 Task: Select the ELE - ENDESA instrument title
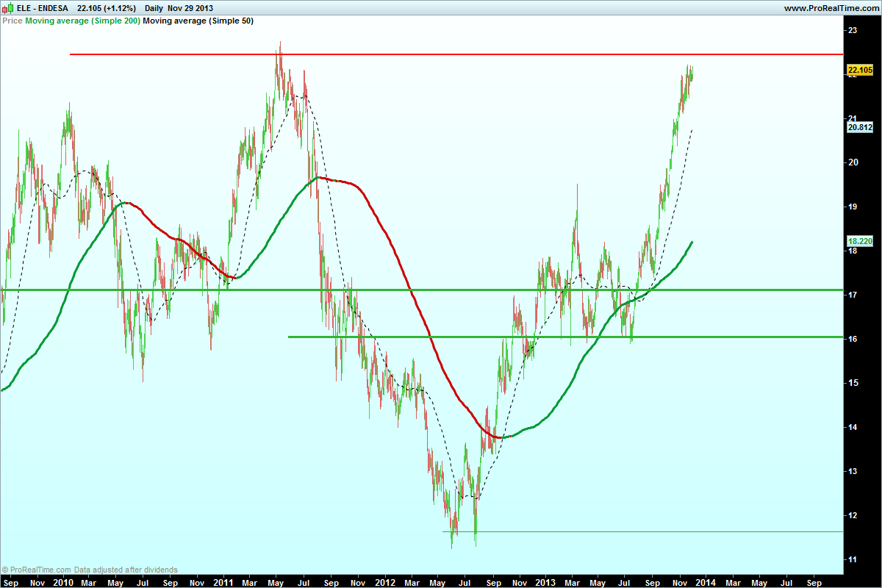(43, 8)
